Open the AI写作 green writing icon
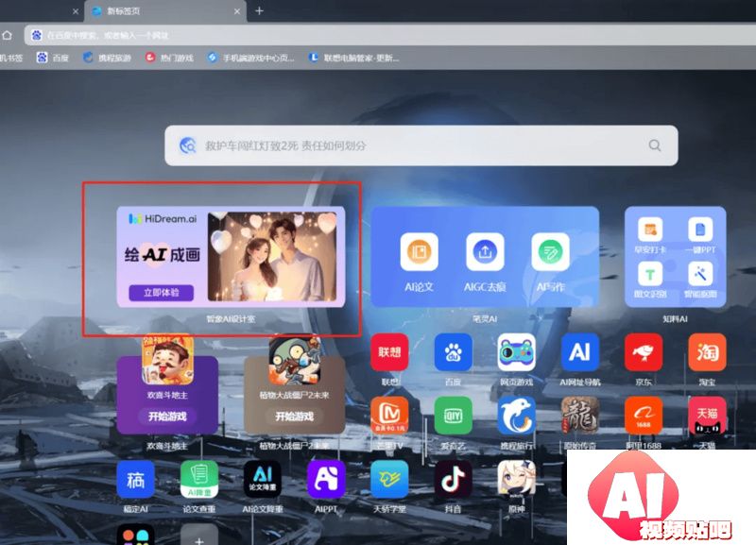This screenshot has width=756, height=545. [550, 251]
